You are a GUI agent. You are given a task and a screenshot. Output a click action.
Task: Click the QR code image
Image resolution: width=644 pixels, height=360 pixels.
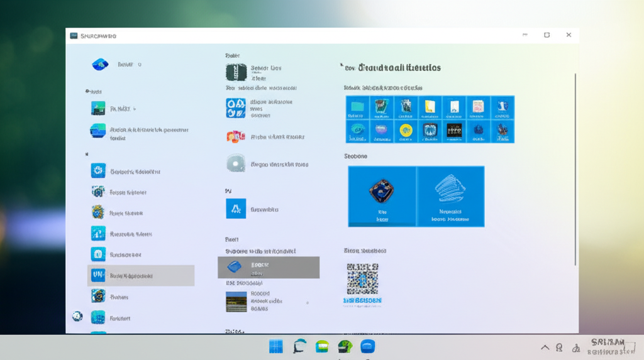click(362, 279)
